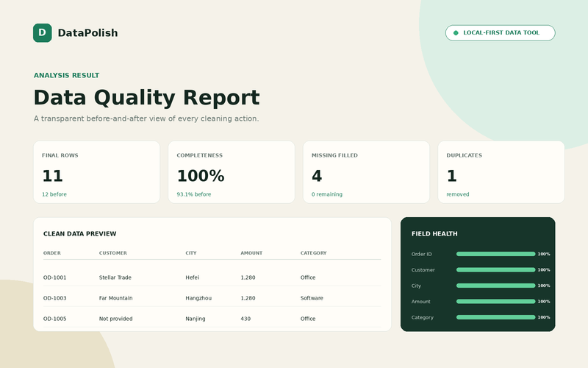588x368 pixels.
Task: Click the Data Quality Report heading
Action: click(x=146, y=98)
